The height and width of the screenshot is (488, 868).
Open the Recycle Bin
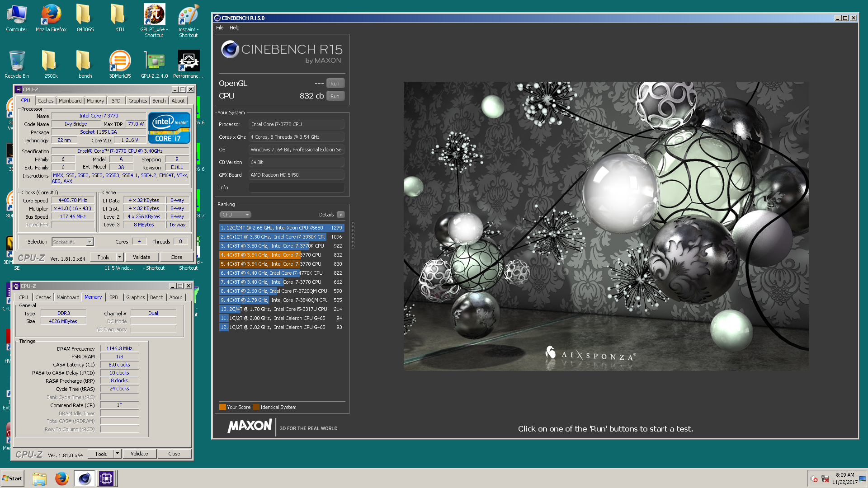(17, 64)
